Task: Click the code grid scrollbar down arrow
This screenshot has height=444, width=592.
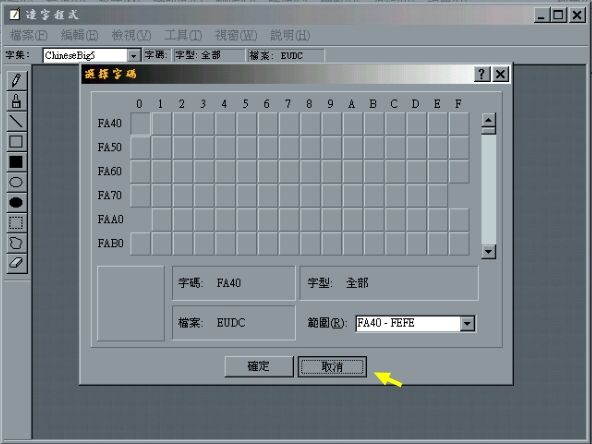Action: coord(489,251)
